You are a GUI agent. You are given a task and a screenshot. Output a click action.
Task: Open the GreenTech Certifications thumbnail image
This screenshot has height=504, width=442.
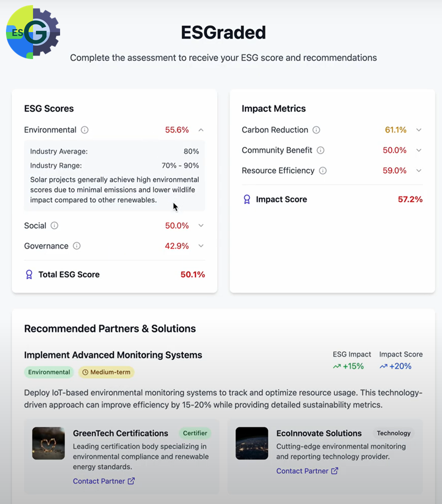click(48, 443)
